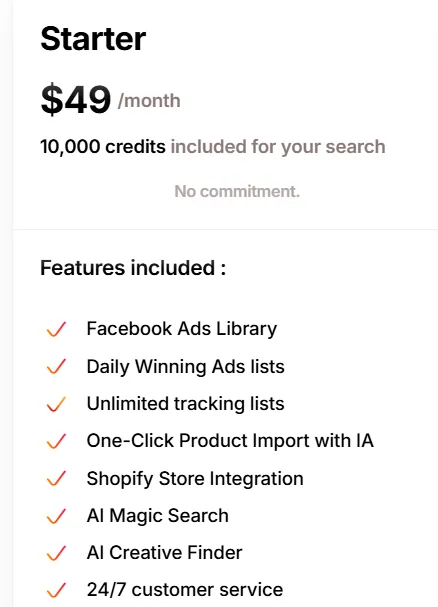Select the Starter plan heading
Viewport: 438px width, 607px height.
click(93, 39)
